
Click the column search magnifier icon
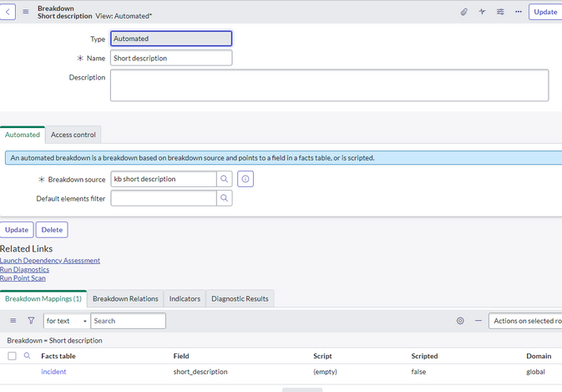click(x=27, y=356)
